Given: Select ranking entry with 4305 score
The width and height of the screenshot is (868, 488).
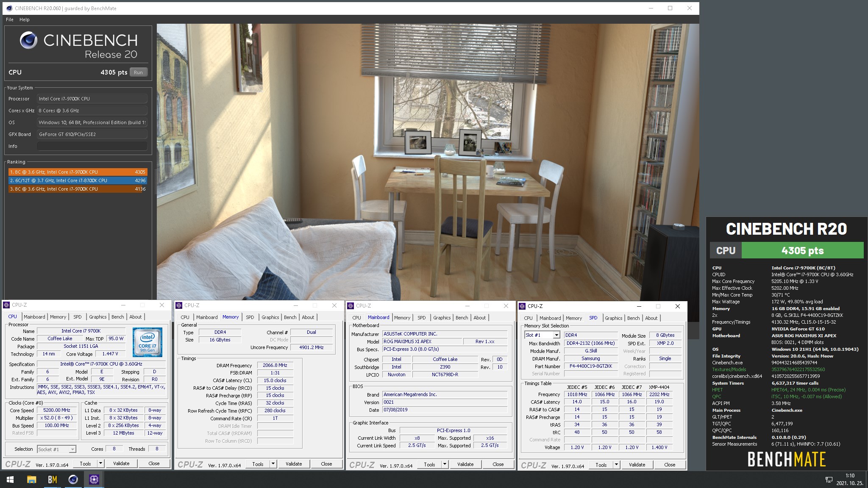Looking at the screenshot, I should click(x=78, y=172).
